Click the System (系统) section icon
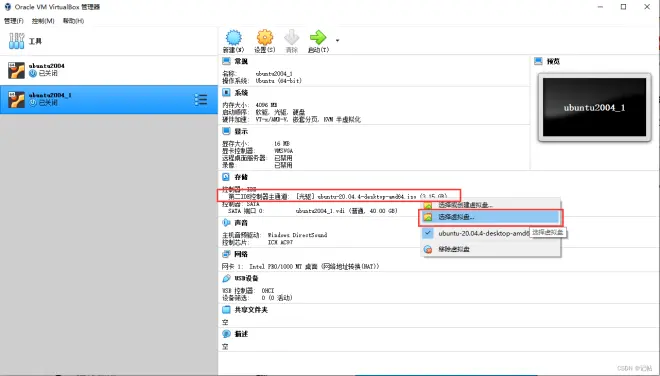The width and height of the screenshot is (660, 376). [x=226, y=92]
